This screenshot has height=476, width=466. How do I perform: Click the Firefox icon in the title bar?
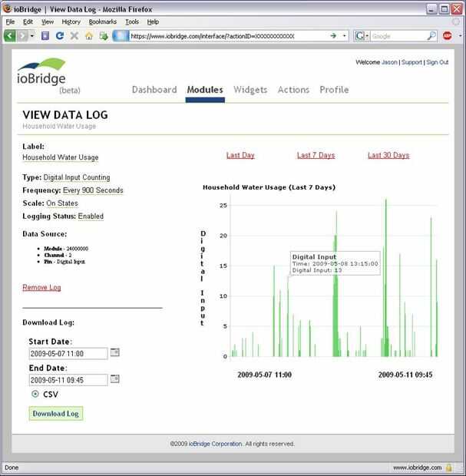coord(7,8)
